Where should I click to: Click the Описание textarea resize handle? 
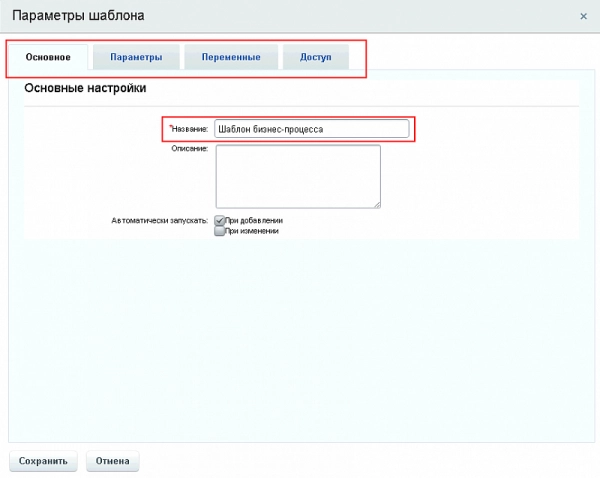point(377,204)
